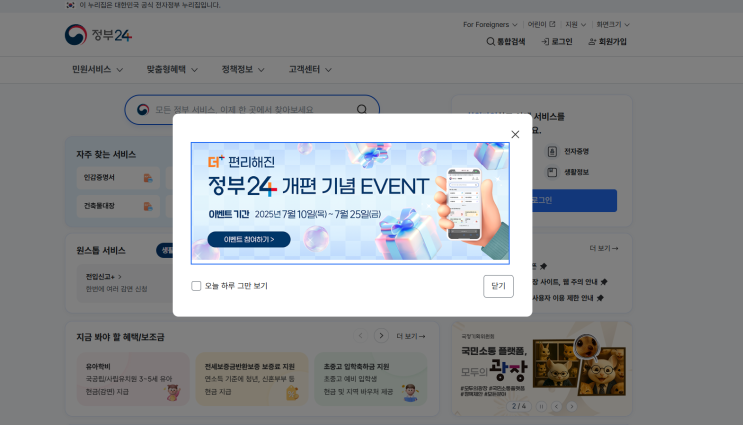743x425 pixels.
Task: Go to the next banner slide
Action: (x=572, y=407)
